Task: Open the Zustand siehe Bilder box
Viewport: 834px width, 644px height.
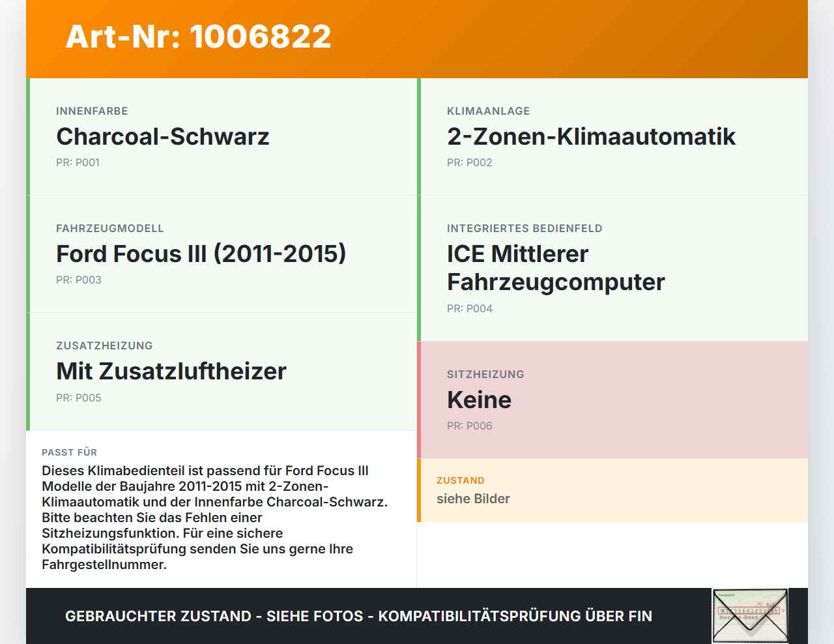Action: click(612, 490)
